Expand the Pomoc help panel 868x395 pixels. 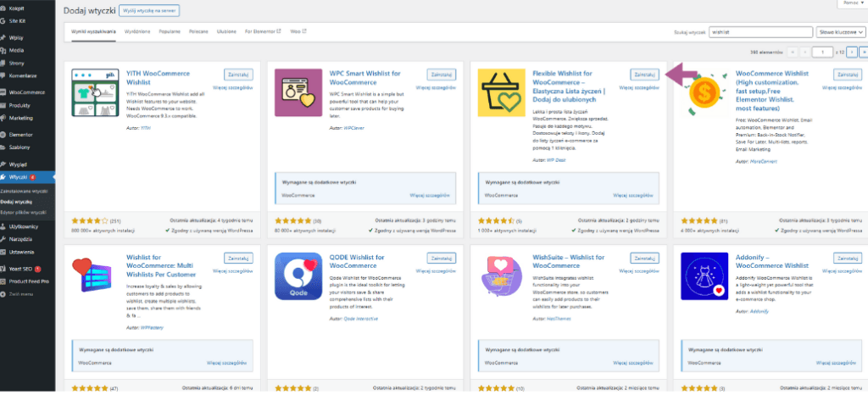(853, 3)
